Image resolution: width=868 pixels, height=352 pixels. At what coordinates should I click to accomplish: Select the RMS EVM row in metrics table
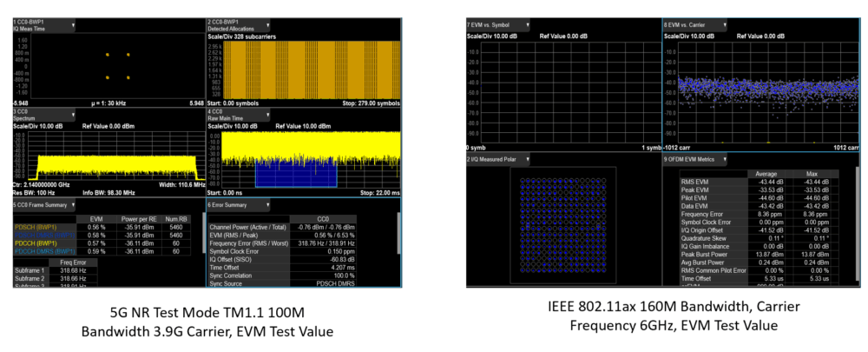click(x=698, y=180)
